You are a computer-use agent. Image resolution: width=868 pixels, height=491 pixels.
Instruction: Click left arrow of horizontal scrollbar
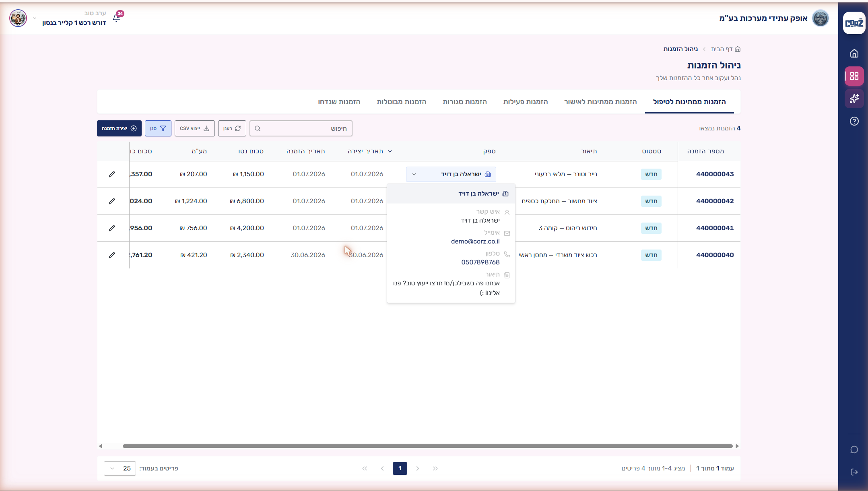pyautogui.click(x=101, y=446)
